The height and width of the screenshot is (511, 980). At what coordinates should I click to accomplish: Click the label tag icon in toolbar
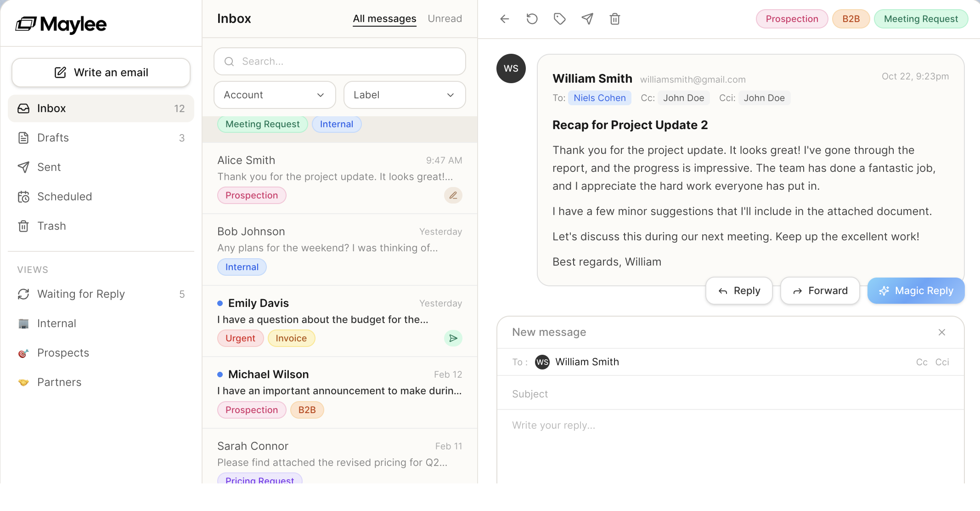click(x=559, y=19)
